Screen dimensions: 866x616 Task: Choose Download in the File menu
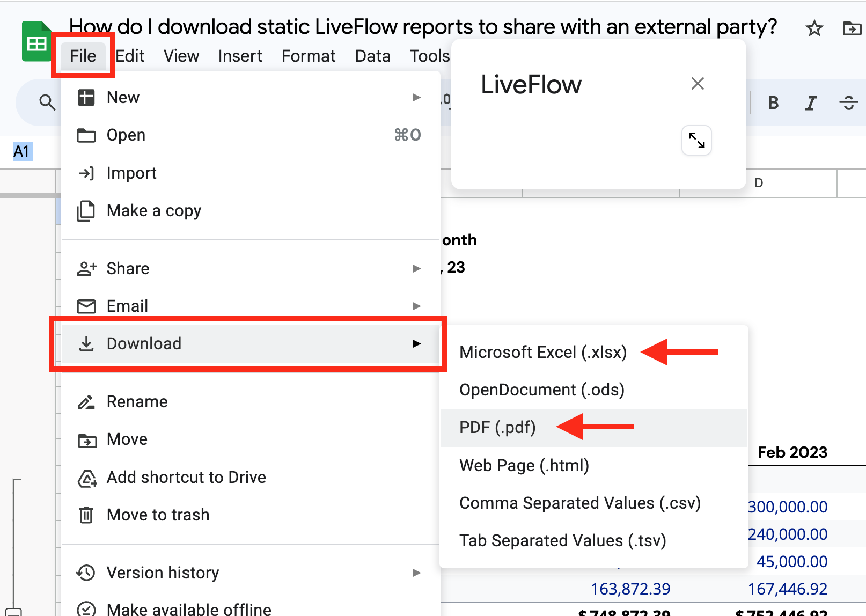tap(251, 343)
